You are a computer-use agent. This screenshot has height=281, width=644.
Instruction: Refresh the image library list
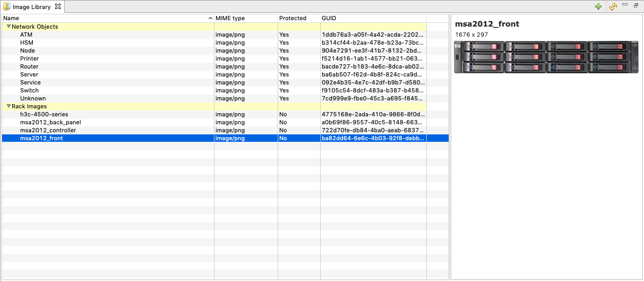pyautogui.click(x=613, y=6)
